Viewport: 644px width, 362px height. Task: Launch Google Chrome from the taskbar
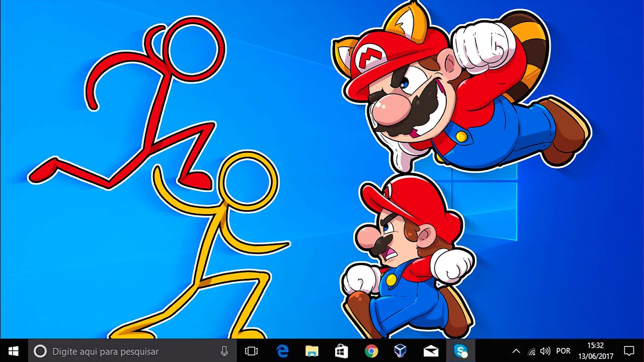coord(371,351)
